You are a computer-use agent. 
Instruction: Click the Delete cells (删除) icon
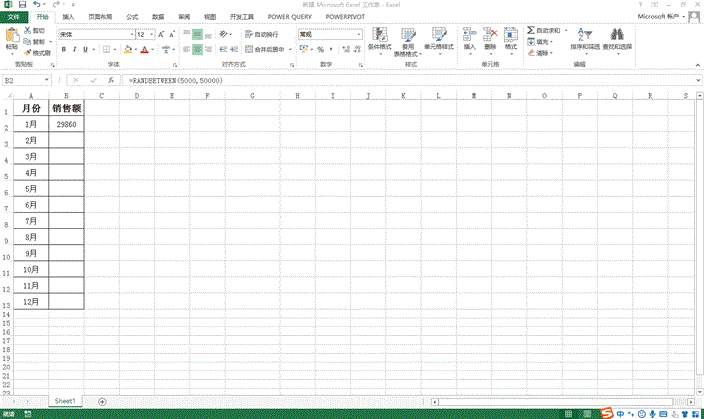(490, 38)
